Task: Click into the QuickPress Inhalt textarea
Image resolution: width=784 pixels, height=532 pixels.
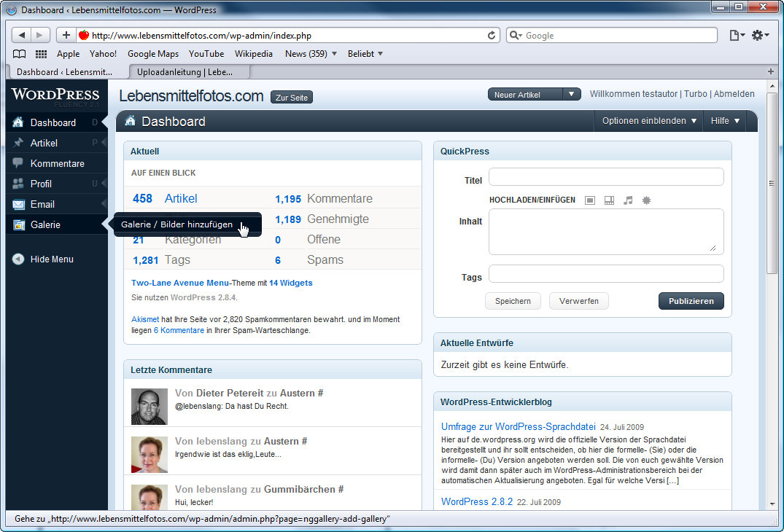Action: (606, 232)
